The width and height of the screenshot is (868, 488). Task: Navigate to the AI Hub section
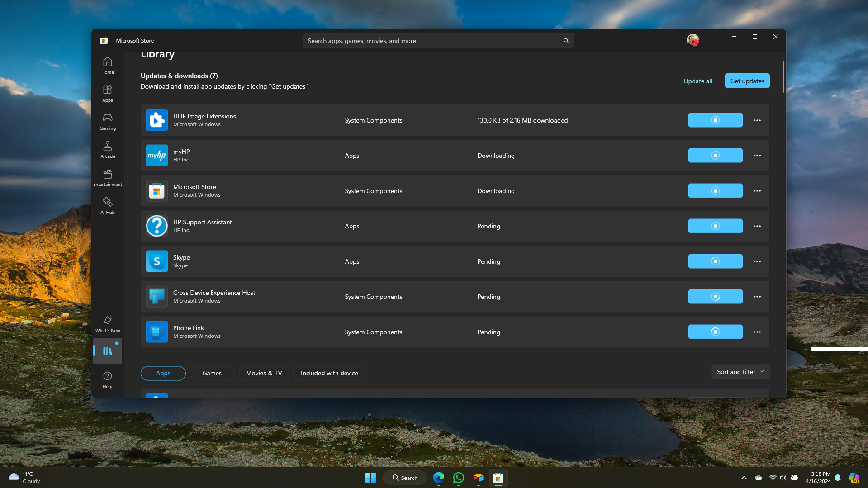click(107, 205)
